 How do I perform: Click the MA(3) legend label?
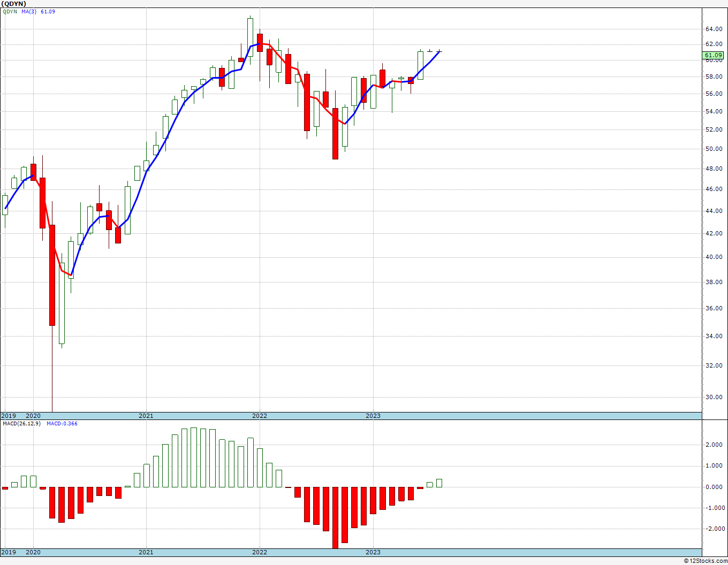29,11
